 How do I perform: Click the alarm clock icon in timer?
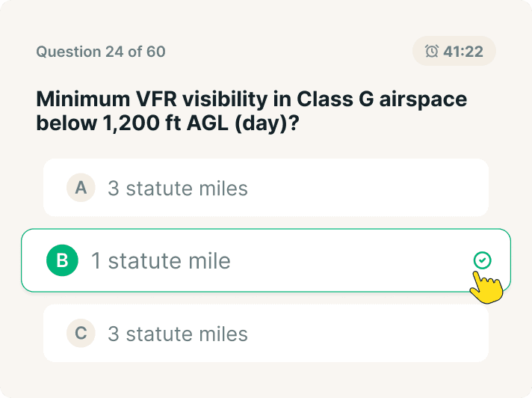(432, 52)
